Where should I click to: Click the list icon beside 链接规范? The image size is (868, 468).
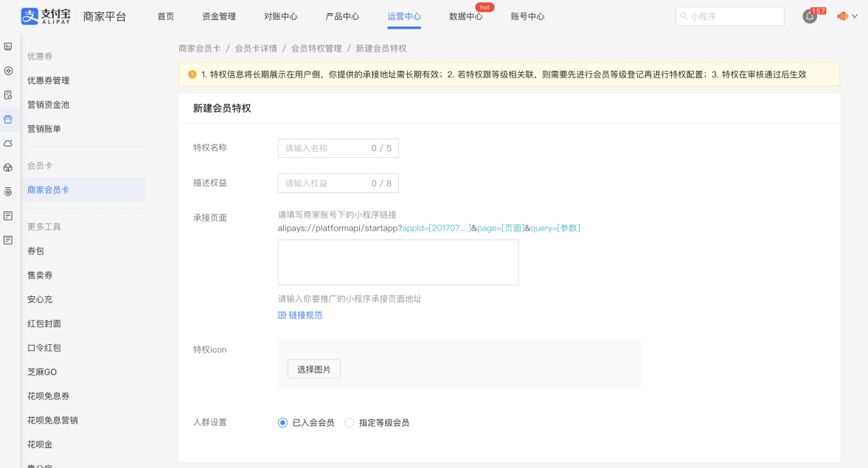coord(282,315)
